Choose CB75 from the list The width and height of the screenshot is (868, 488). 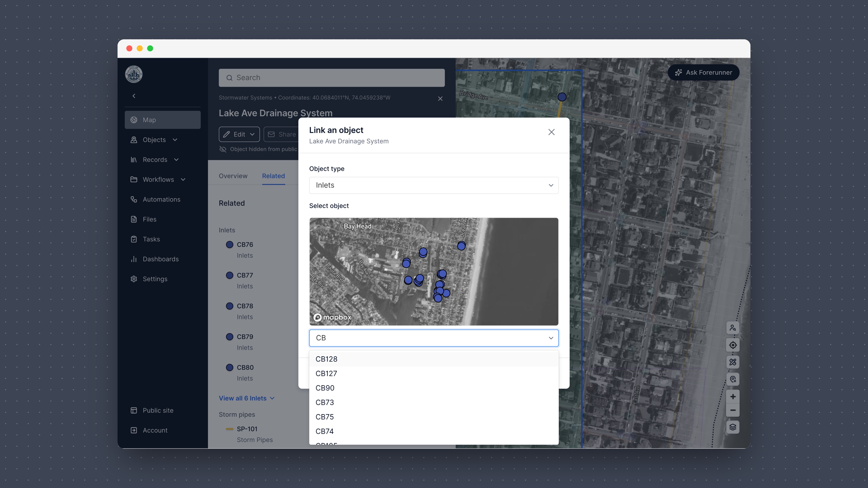pos(434,417)
